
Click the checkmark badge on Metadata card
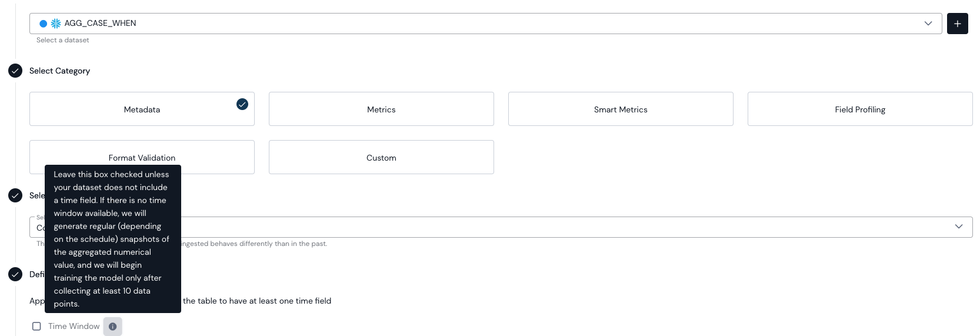[x=242, y=104]
